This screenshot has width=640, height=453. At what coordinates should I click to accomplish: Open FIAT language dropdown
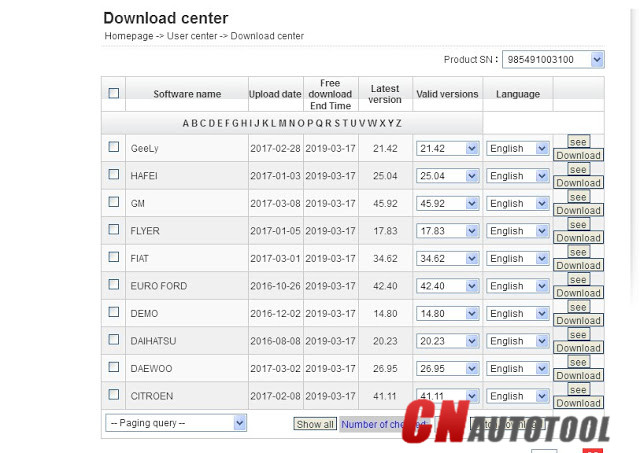[x=518, y=259]
